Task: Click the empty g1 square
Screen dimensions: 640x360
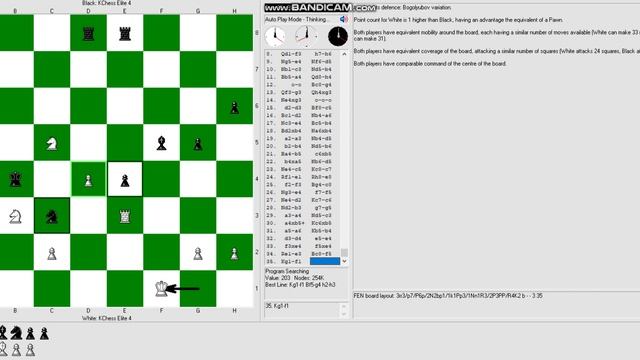Action: [198, 289]
